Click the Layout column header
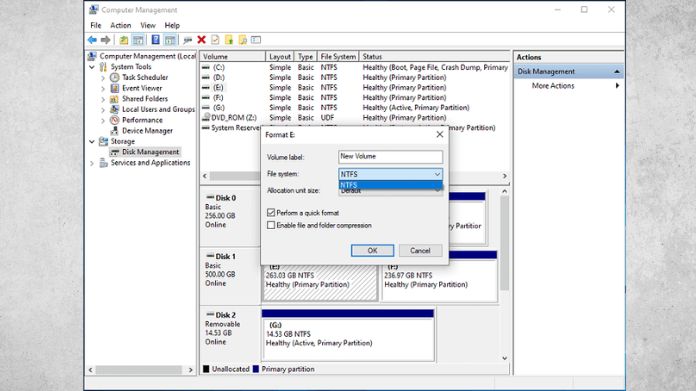Viewport: 696px width, 391px height. click(280, 56)
